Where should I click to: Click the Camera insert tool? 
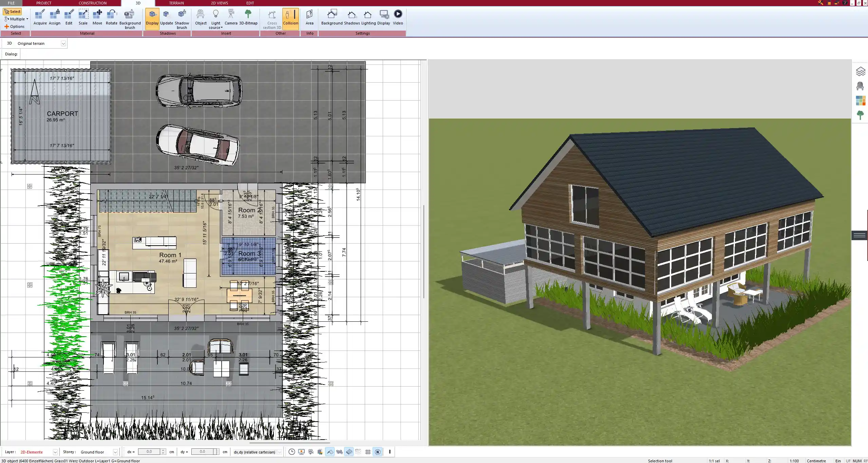click(231, 17)
